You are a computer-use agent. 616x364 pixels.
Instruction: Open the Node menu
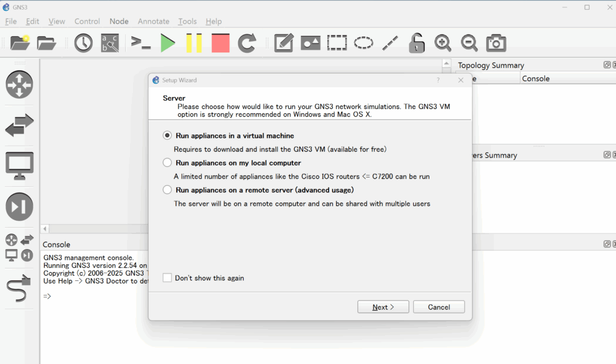[119, 21]
